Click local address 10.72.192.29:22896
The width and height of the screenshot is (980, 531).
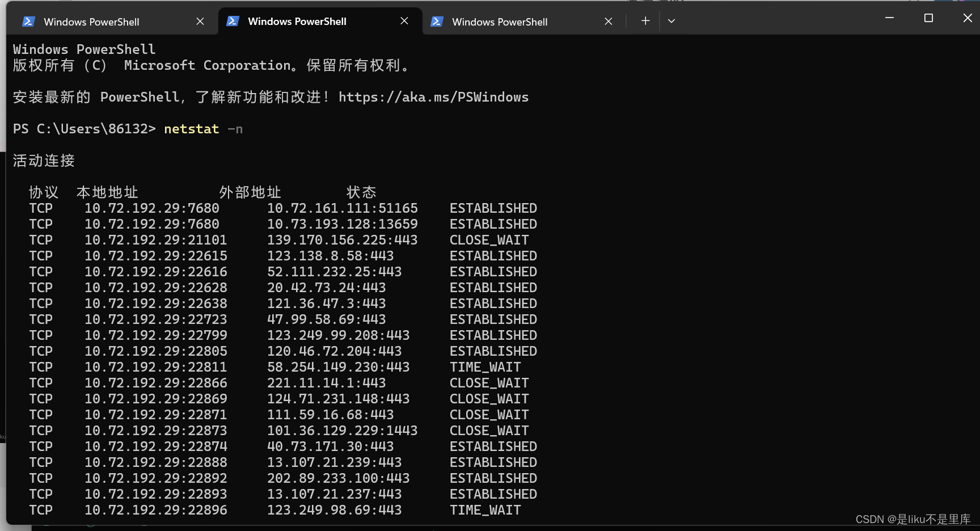(156, 510)
